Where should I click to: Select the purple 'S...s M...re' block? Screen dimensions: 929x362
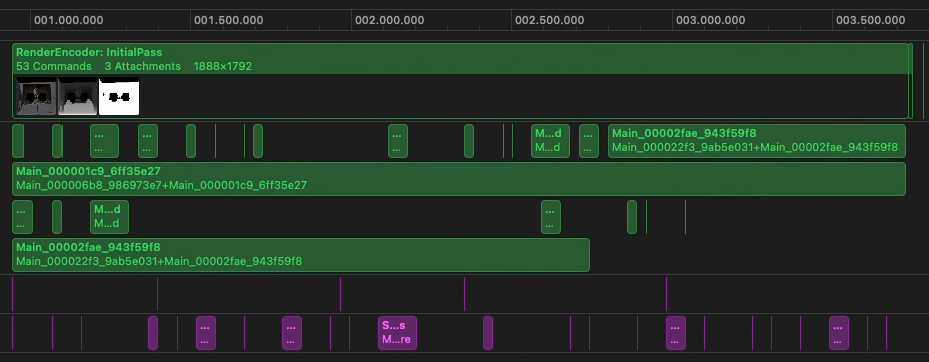click(x=398, y=333)
